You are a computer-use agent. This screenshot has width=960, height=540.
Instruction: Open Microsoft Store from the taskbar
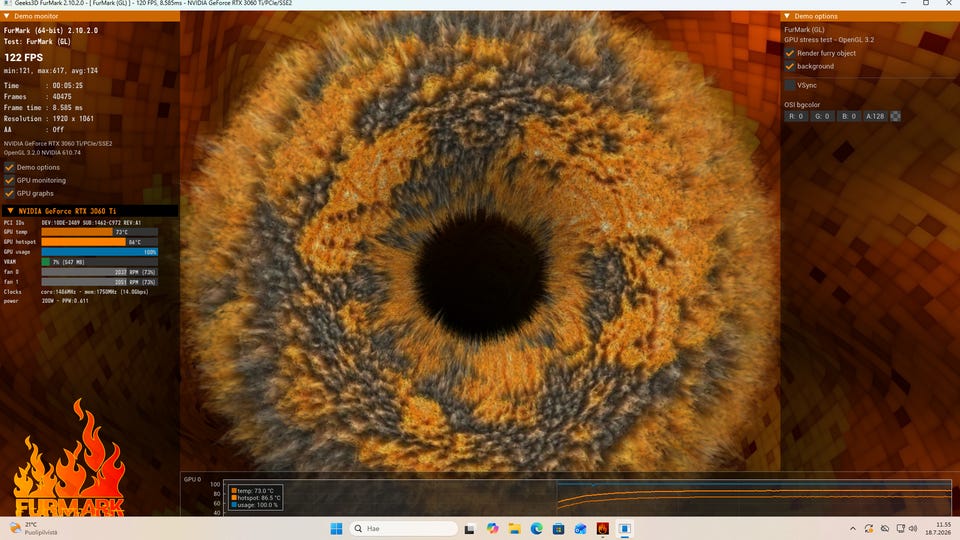pyautogui.click(x=558, y=528)
